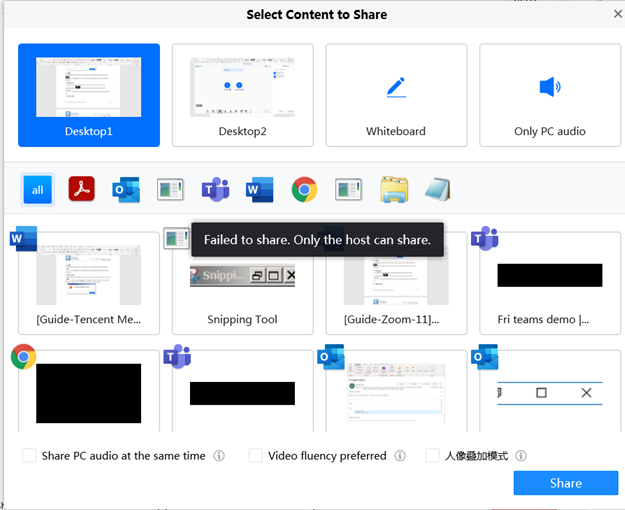Choose the Fri teams demo window

click(x=549, y=284)
